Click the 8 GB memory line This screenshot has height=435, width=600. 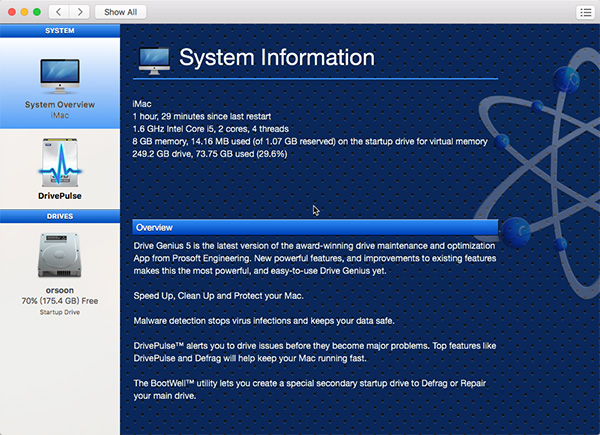click(310, 142)
